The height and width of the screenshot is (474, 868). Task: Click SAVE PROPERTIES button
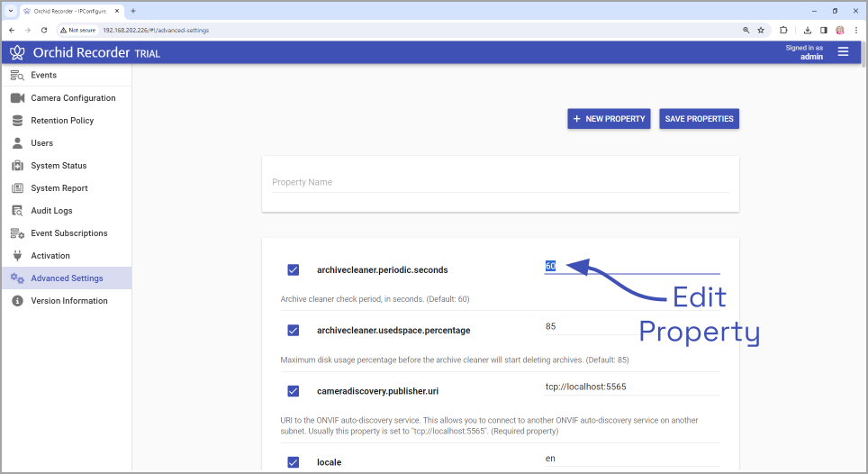pyautogui.click(x=699, y=119)
